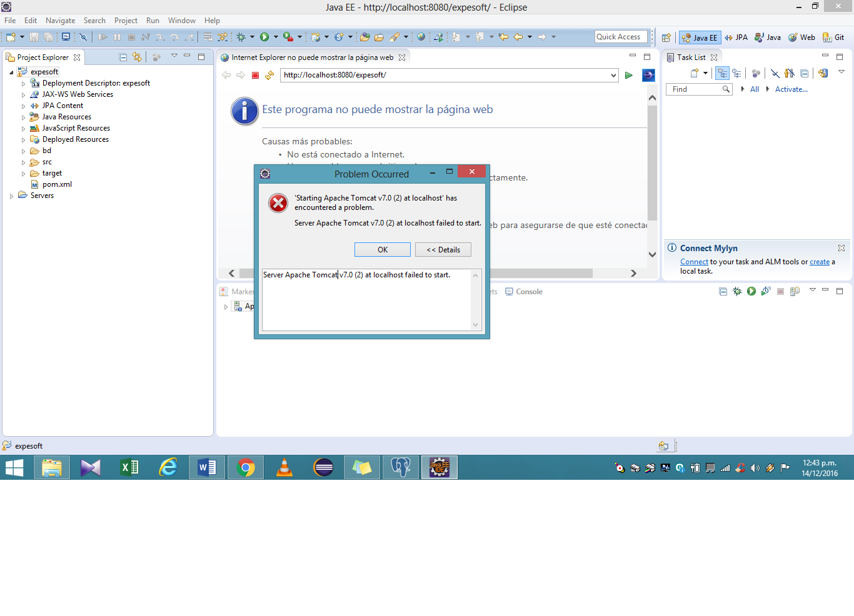854x616 pixels.
Task: Click the green Run icon in main toolbar
Action: click(264, 37)
